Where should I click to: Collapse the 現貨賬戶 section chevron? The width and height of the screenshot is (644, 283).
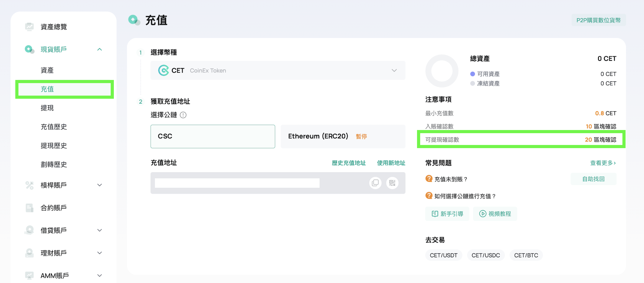click(x=100, y=49)
